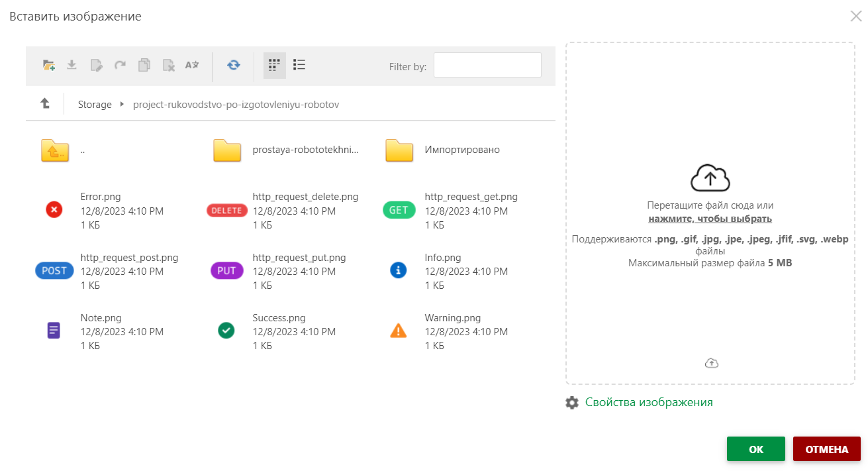Viewport: 868px width, 471px height.
Task: Select the http_request_delete.png thumbnail
Action: (226, 211)
